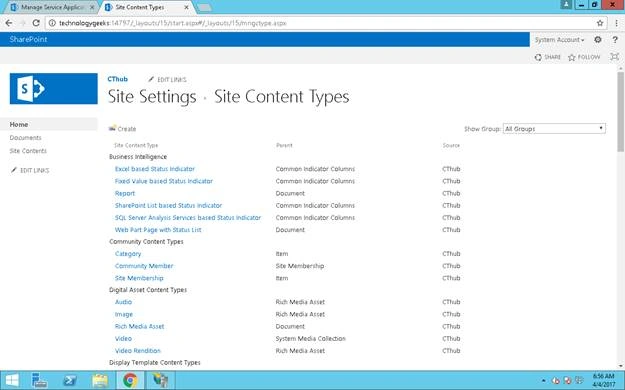Open Rich Media Asset content type link
This screenshot has height=390, width=625.
pos(140,326)
